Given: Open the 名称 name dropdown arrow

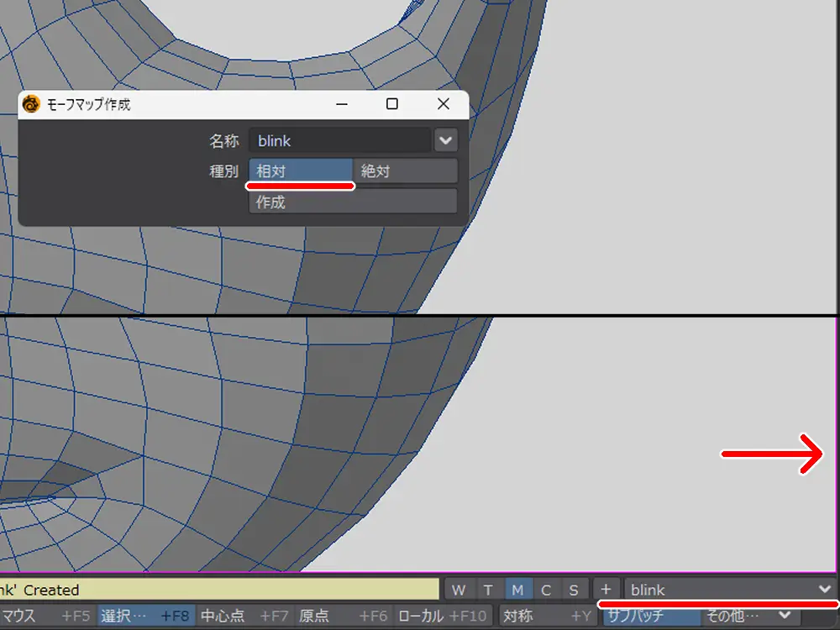Looking at the screenshot, I should tap(445, 140).
